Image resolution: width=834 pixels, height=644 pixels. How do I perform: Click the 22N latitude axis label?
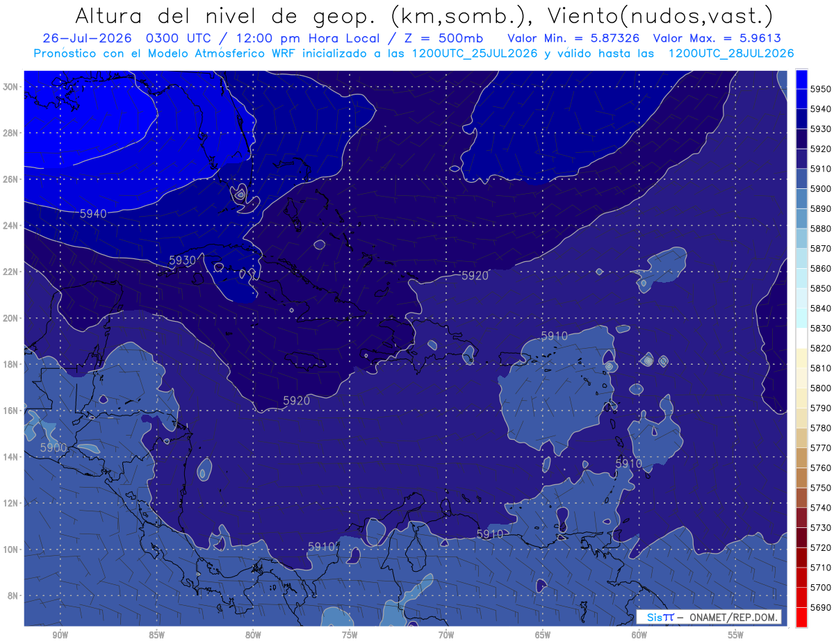click(x=10, y=272)
